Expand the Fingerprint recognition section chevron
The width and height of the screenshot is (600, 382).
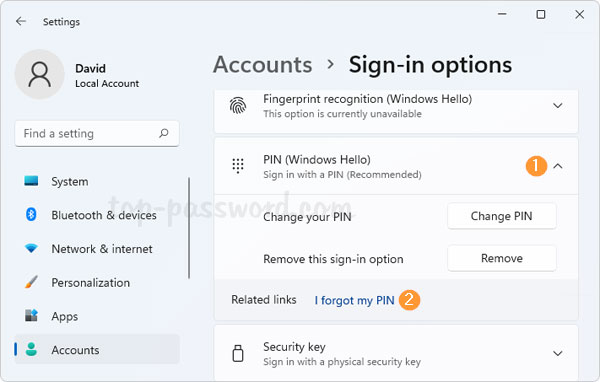[558, 106]
